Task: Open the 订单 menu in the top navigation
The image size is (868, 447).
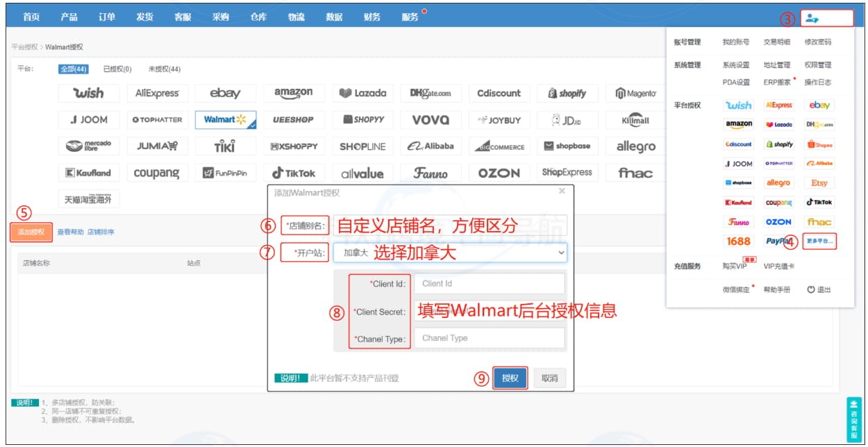Action: click(x=107, y=17)
